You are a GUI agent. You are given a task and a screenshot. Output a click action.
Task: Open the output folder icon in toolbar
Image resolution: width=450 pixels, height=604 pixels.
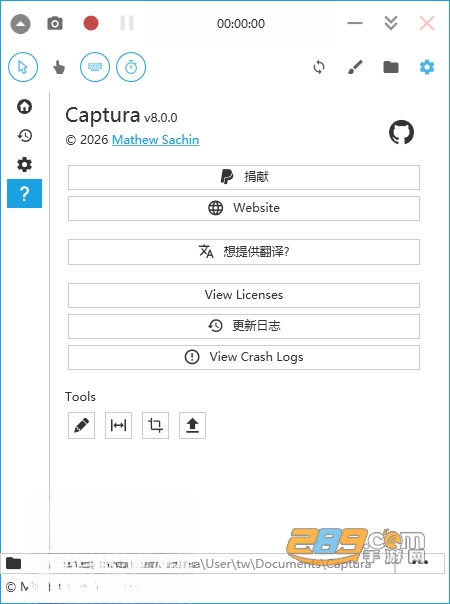[x=391, y=67]
